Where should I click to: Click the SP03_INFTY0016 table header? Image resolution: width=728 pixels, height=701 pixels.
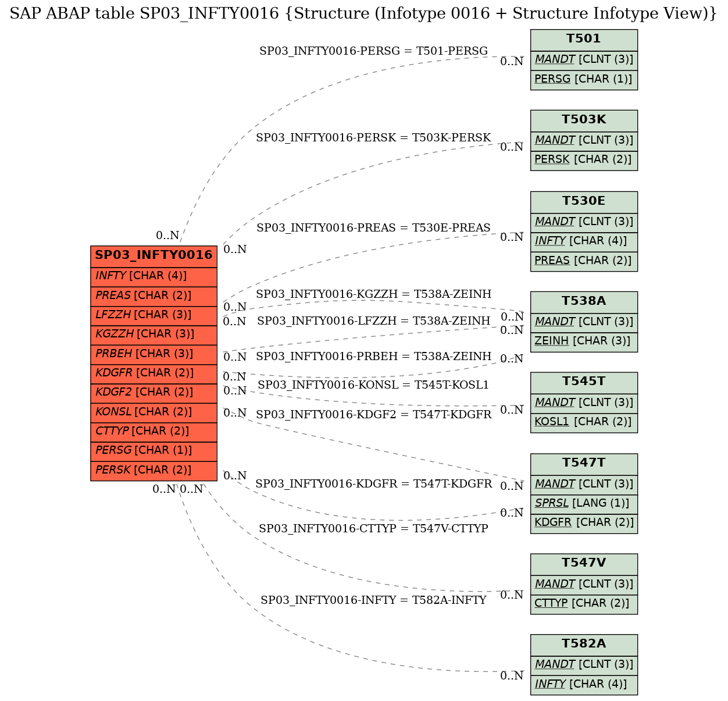[x=154, y=256]
